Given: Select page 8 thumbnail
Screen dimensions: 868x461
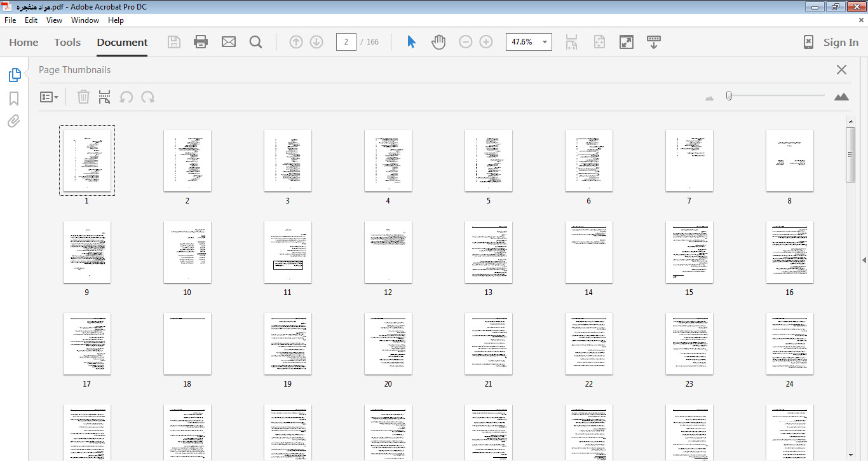Looking at the screenshot, I should 790,160.
